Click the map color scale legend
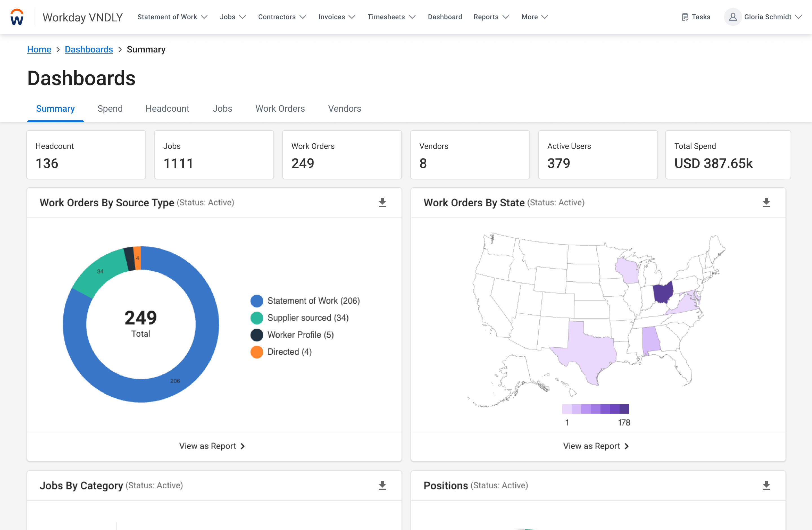Image resolution: width=812 pixels, height=530 pixels. pyautogui.click(x=595, y=409)
